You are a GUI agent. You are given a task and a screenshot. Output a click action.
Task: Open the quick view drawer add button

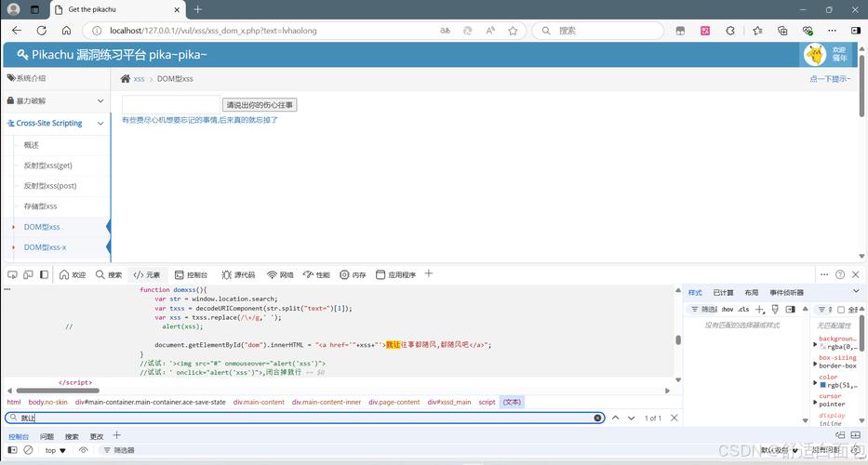117,435
